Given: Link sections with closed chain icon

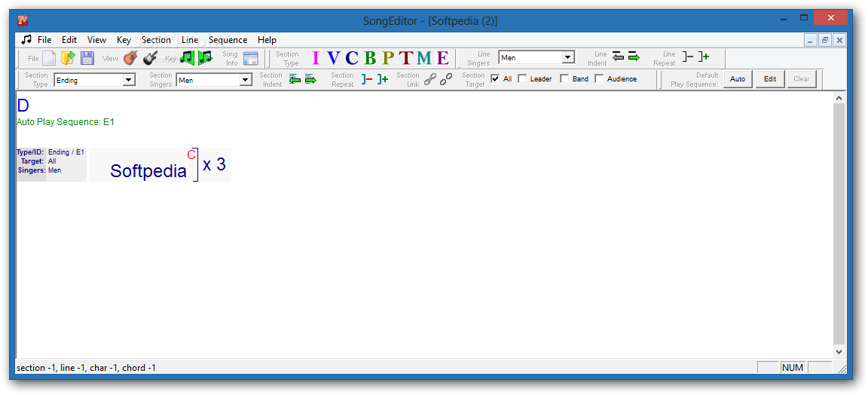Looking at the screenshot, I should (x=429, y=79).
